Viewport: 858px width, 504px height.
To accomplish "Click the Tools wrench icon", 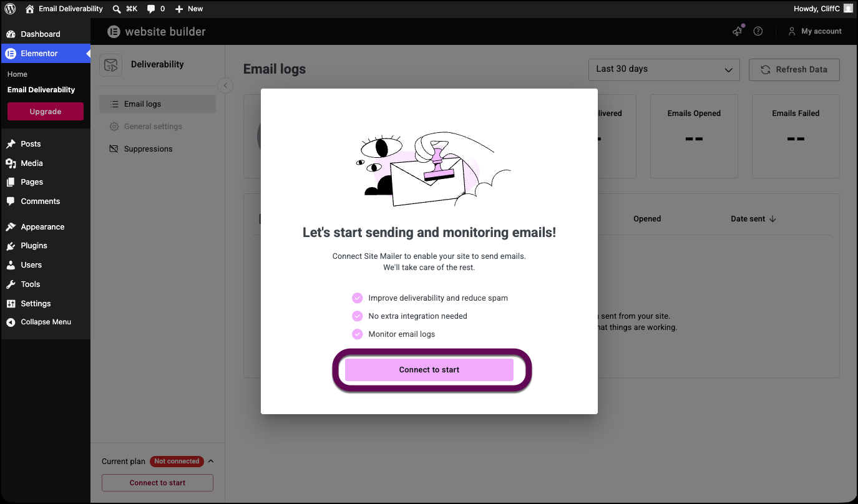I will (11, 284).
